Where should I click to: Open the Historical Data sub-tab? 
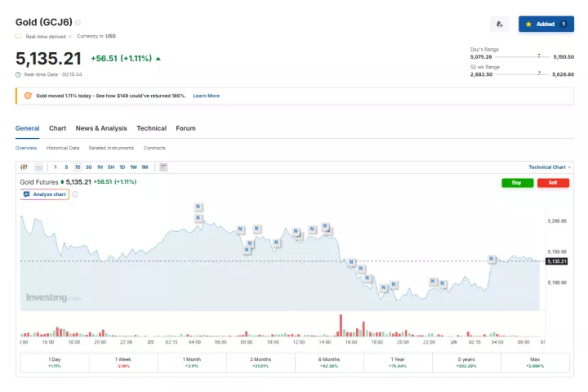(63, 148)
